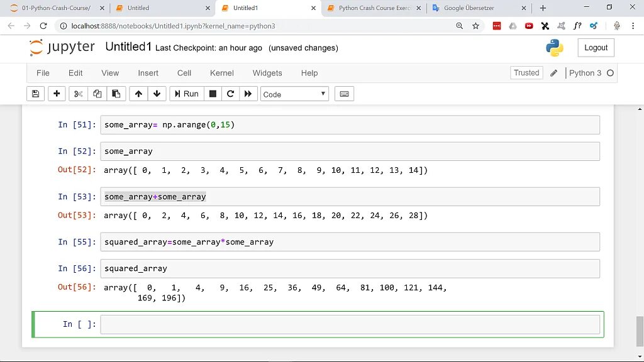Go forward in browser history
The image size is (644, 362).
coord(27,26)
